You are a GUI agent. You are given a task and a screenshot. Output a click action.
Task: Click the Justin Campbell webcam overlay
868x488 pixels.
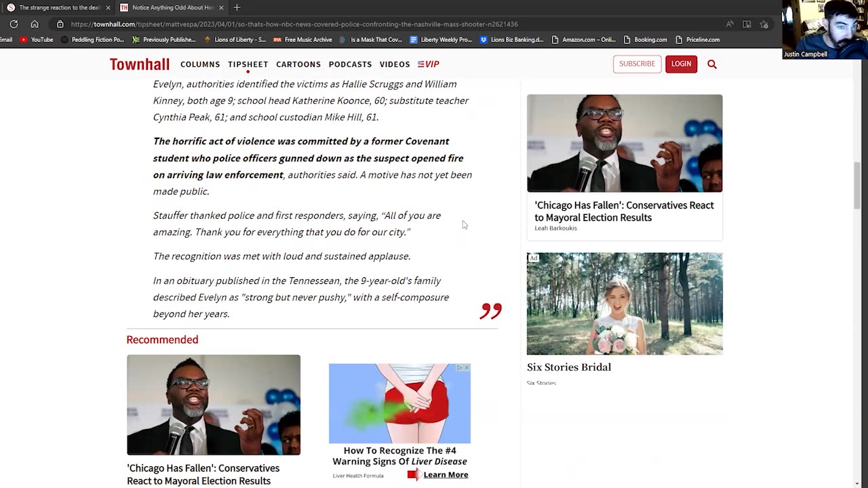pos(825,29)
